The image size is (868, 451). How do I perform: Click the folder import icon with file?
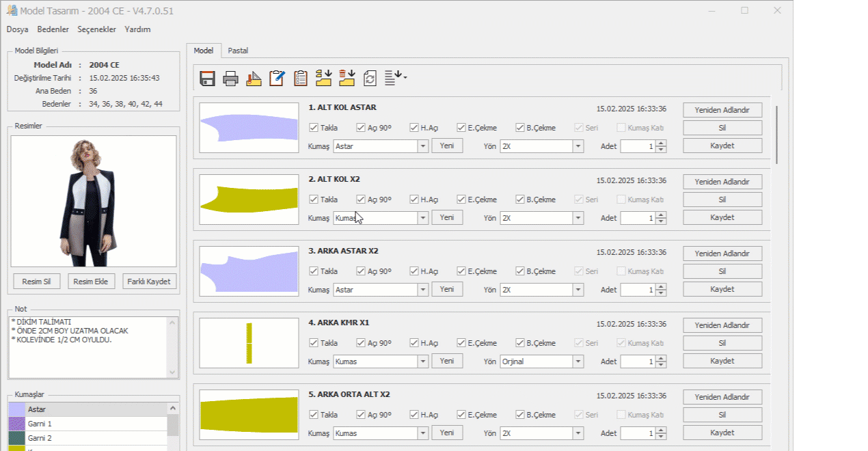tap(323, 78)
